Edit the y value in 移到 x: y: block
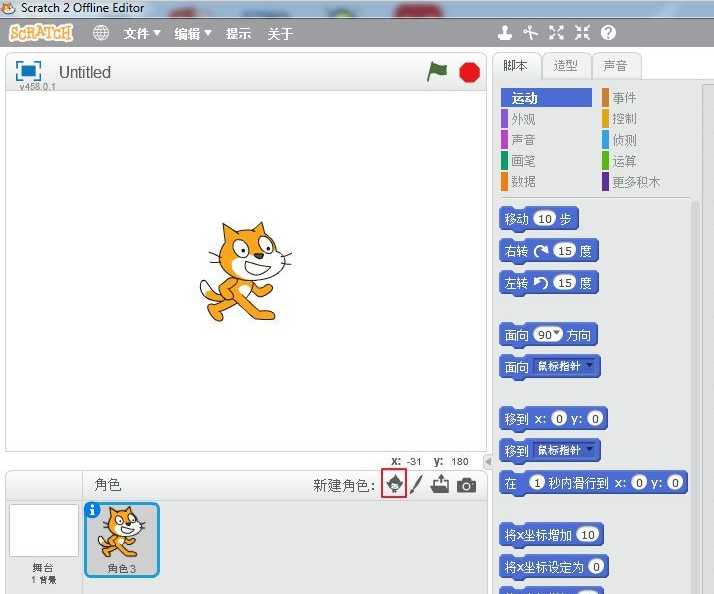This screenshot has width=714, height=594. (595, 418)
